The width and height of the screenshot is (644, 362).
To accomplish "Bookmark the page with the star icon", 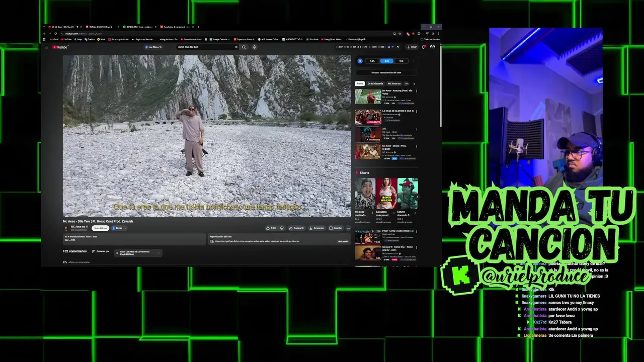I will pyautogui.click(x=399, y=34).
